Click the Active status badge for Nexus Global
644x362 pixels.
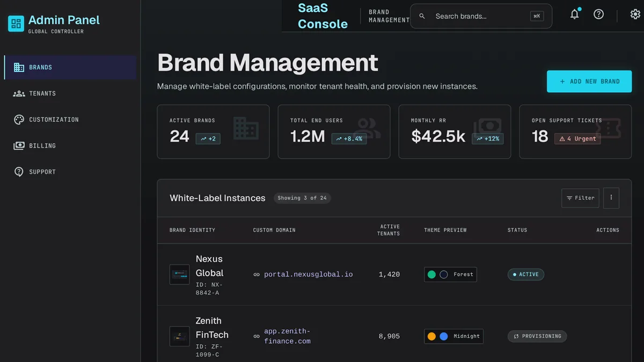526,275
